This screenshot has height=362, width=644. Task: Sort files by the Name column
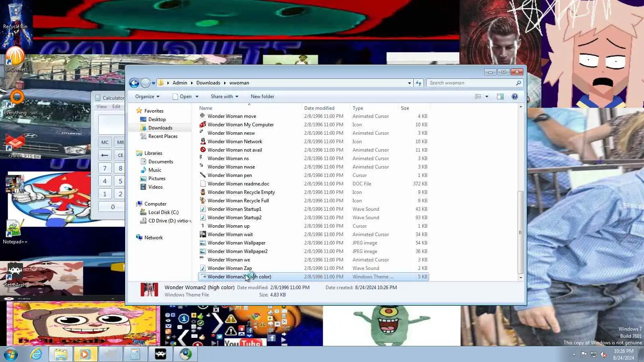pyautogui.click(x=250, y=108)
